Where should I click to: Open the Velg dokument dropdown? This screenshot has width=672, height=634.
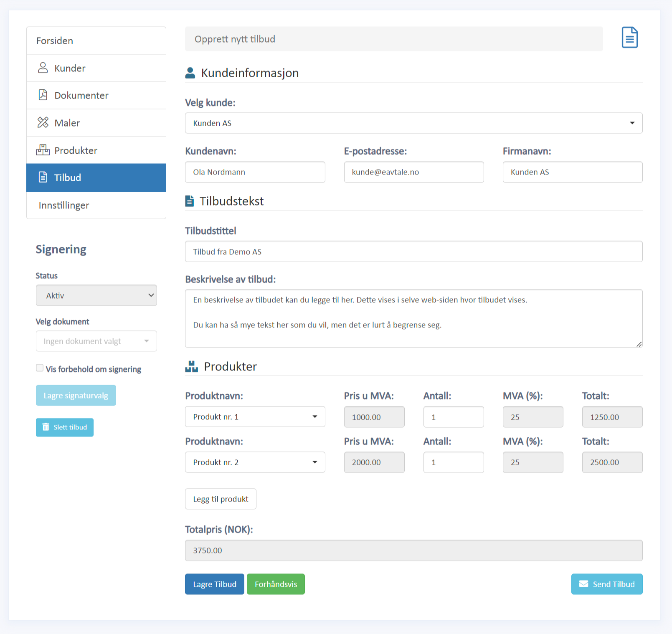coord(96,341)
